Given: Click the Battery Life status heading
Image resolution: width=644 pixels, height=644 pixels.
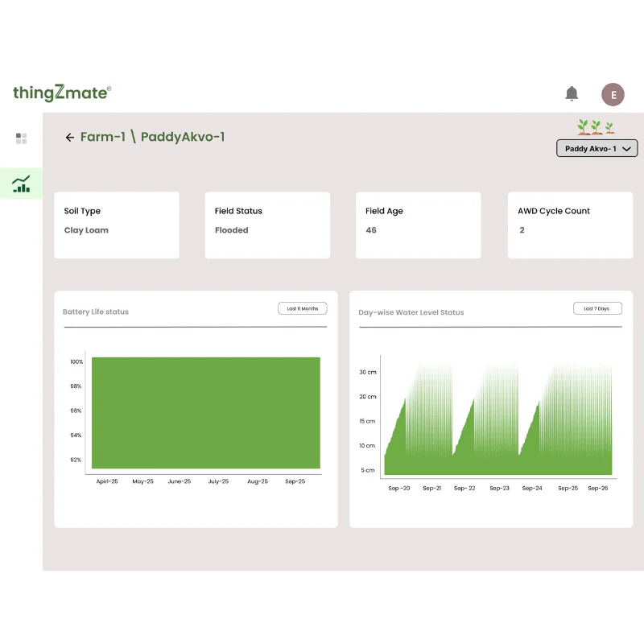Looking at the screenshot, I should (x=96, y=312).
